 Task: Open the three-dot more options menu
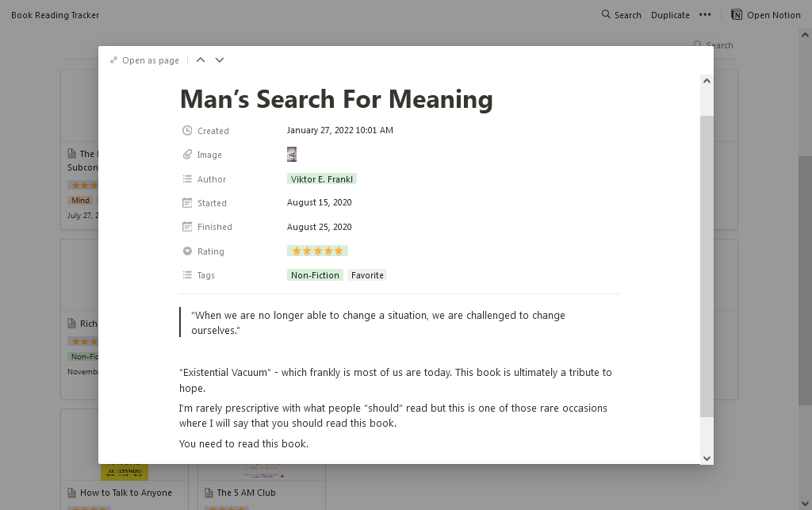coord(705,14)
